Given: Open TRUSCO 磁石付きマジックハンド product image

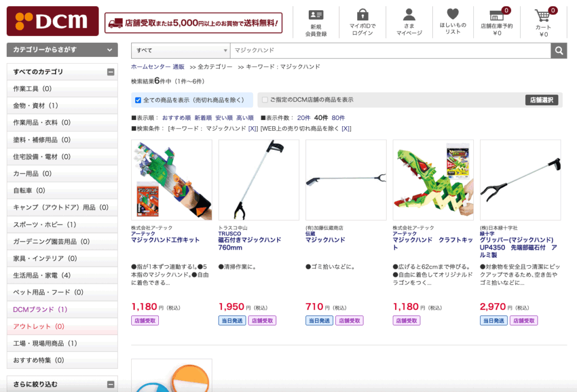Looking at the screenshot, I should point(259,180).
